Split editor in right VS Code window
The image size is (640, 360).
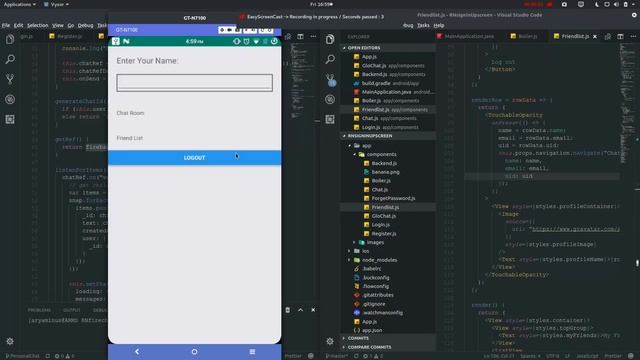click(620, 36)
